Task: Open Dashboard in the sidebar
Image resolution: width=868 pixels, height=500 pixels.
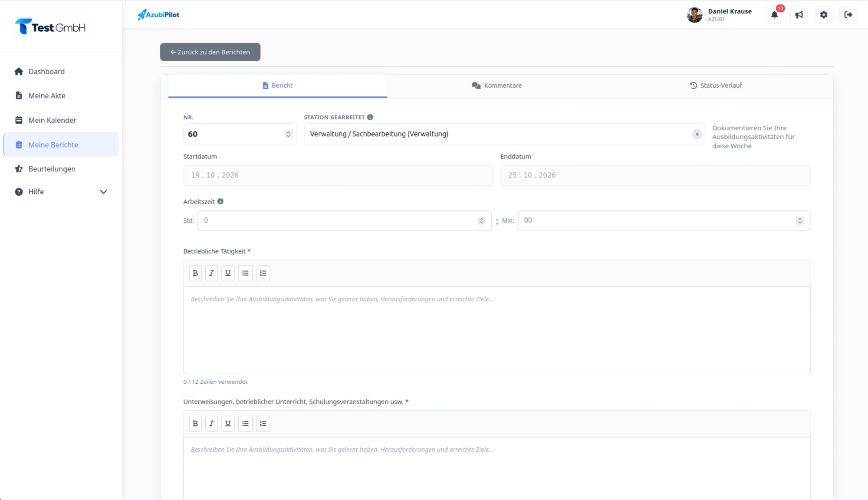Action: point(61,72)
